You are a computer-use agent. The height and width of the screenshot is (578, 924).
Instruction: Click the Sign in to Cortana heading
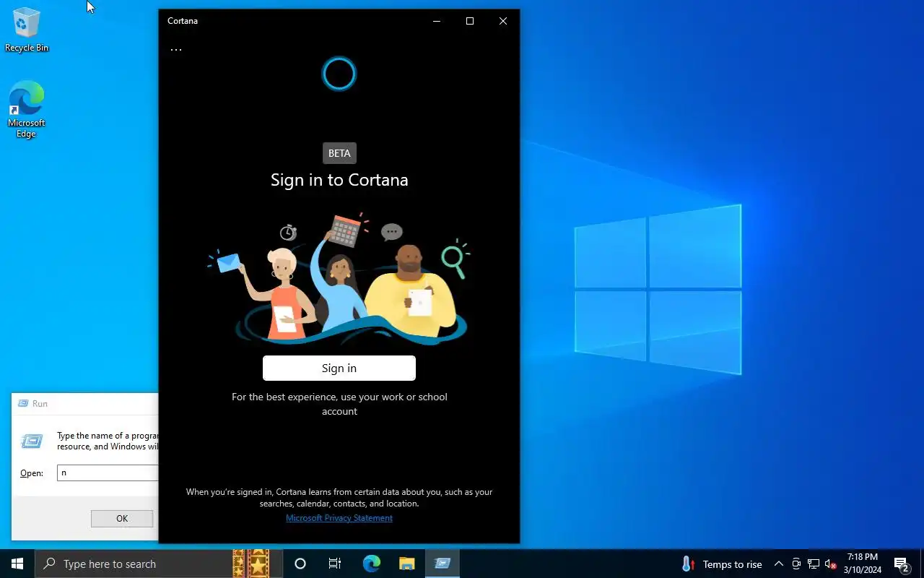tap(339, 180)
